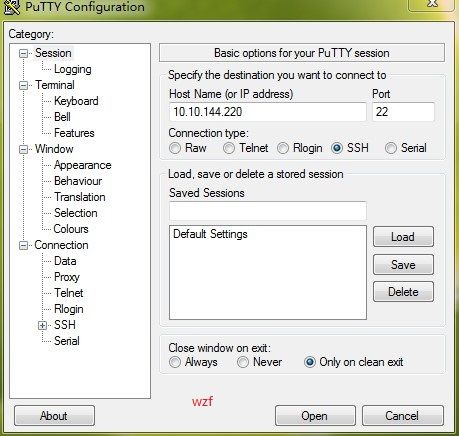The image size is (459, 436).
Task: Open the Telnet category in tree
Action: coord(69,293)
